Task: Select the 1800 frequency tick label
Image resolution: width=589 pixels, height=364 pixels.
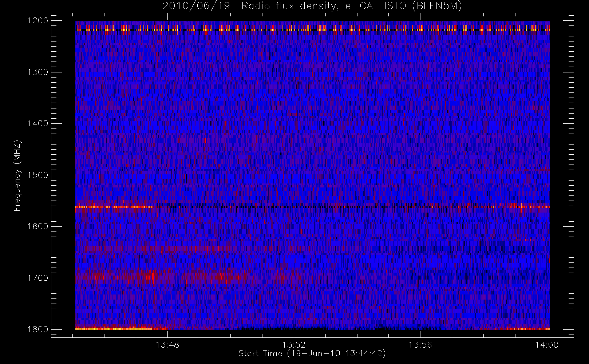Action: click(x=38, y=329)
